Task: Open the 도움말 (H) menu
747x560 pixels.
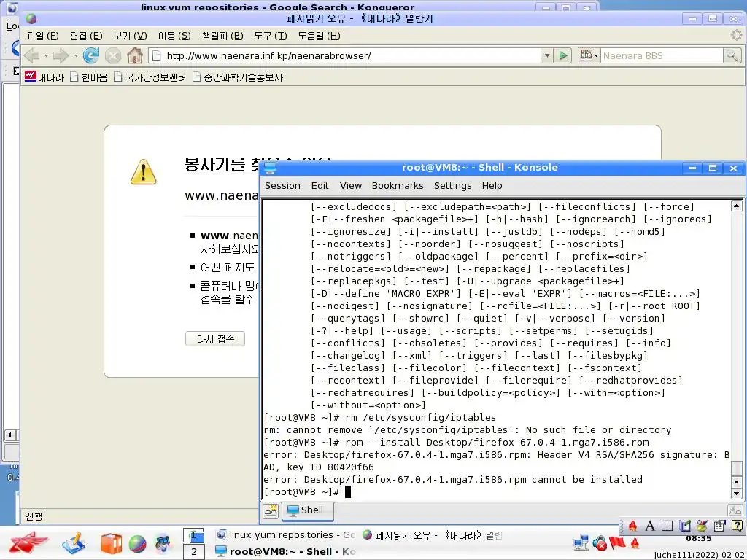Action: click(x=319, y=36)
